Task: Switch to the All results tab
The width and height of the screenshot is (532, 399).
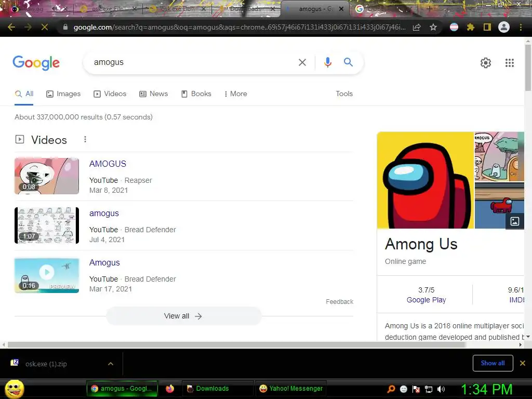Action: tap(24, 94)
